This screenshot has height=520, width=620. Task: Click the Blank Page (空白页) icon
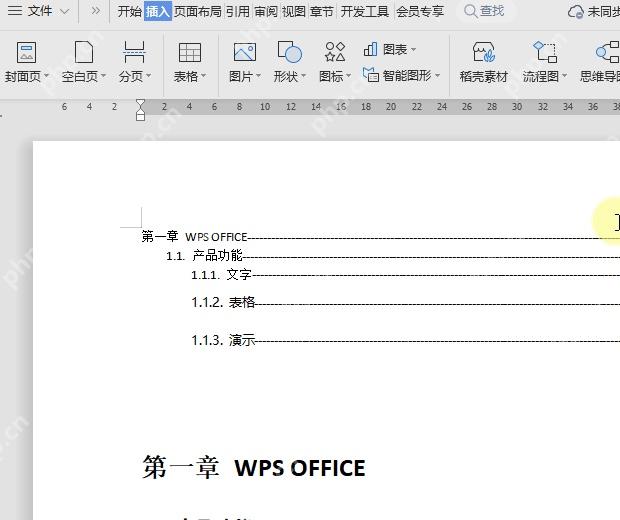(84, 52)
